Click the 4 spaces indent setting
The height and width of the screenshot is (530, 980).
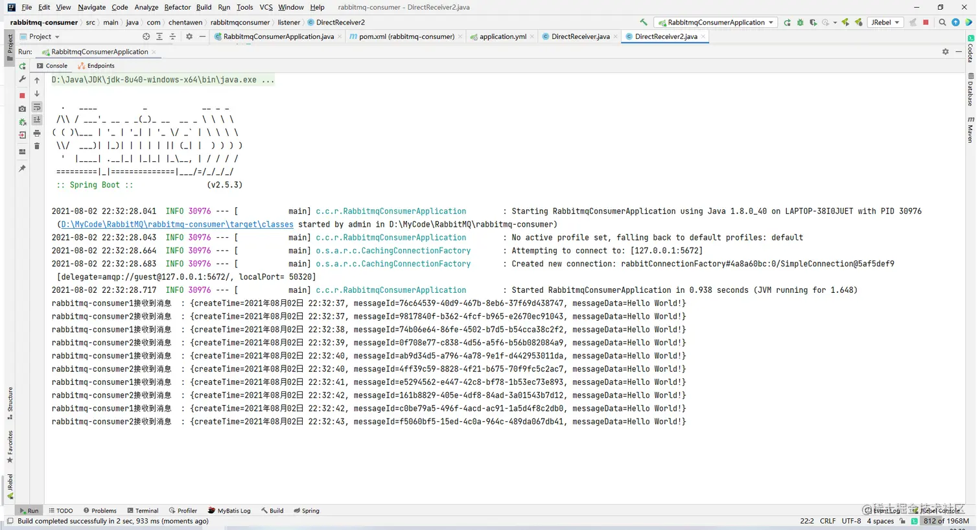[x=880, y=521]
